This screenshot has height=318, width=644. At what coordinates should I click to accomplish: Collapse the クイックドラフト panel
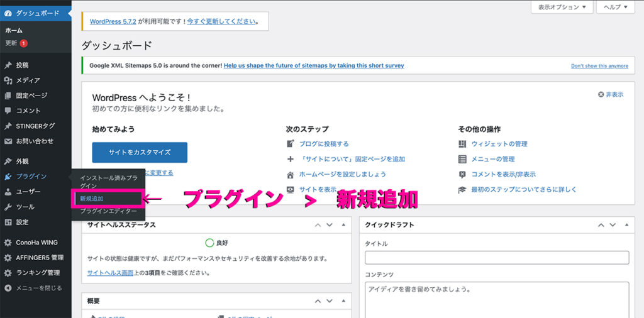(627, 225)
